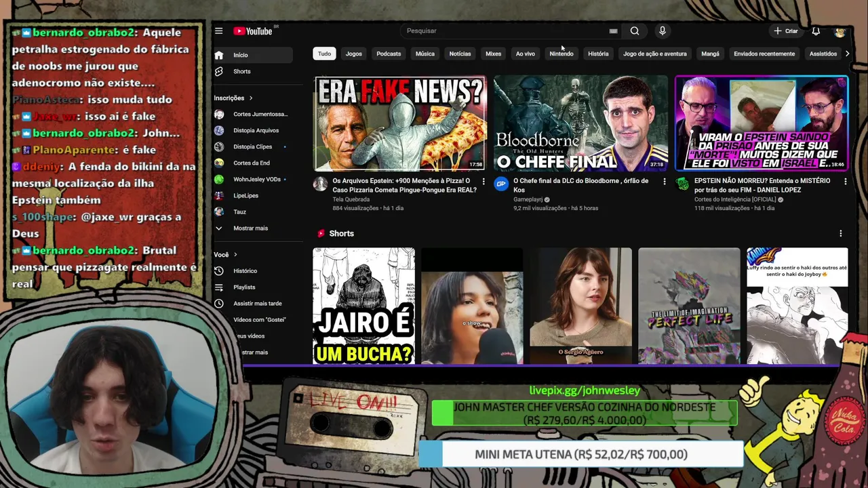Open JAIRO É UM BUCHA short
This screenshot has height=488, width=868.
363,306
